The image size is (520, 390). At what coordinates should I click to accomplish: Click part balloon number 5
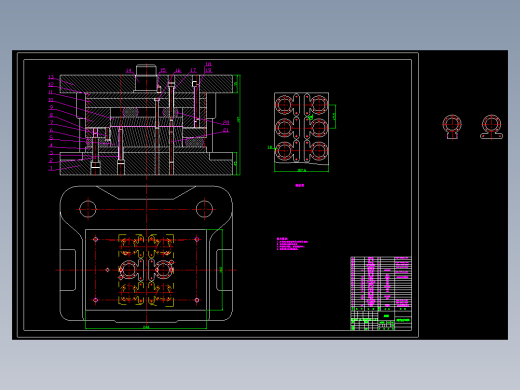[x=51, y=138]
